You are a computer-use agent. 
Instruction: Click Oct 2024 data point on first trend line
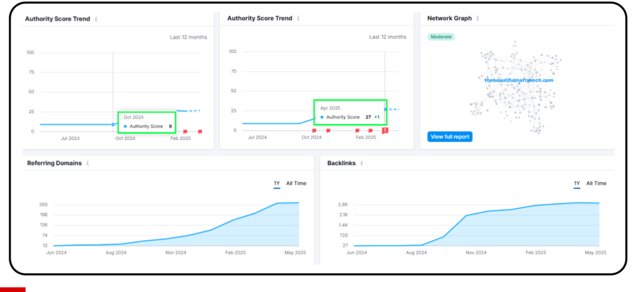click(x=113, y=124)
